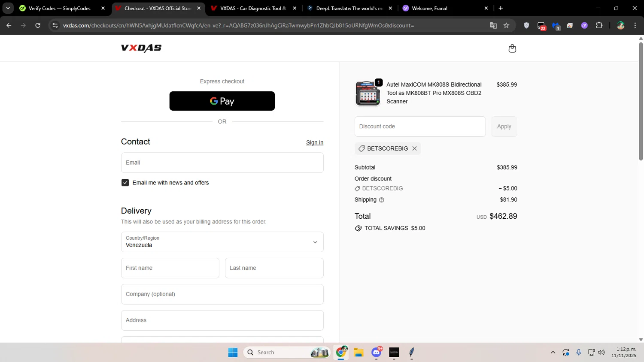This screenshot has width=644, height=362.
Task: Reload the checkout page
Action: click(38, 25)
